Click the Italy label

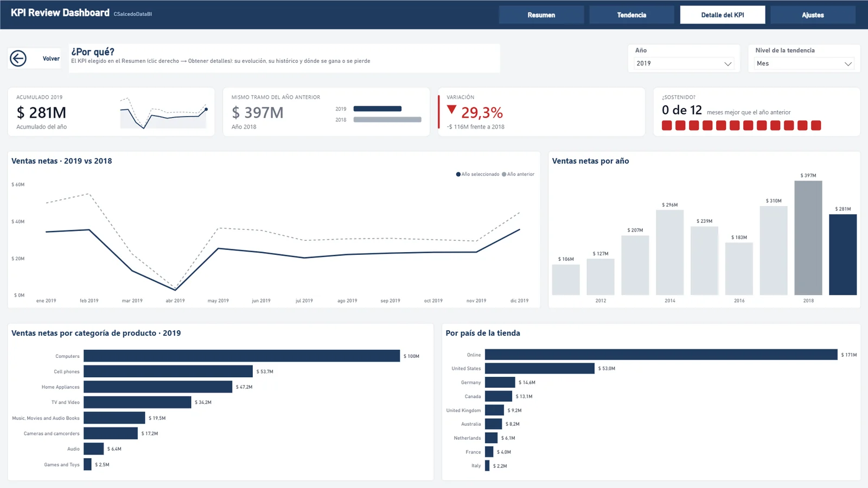476,466
